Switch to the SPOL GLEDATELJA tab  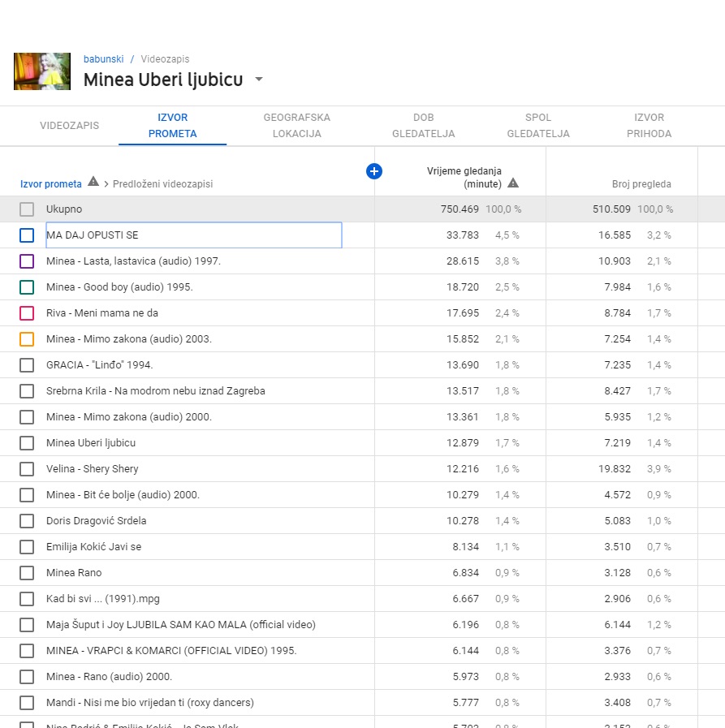pos(538,125)
